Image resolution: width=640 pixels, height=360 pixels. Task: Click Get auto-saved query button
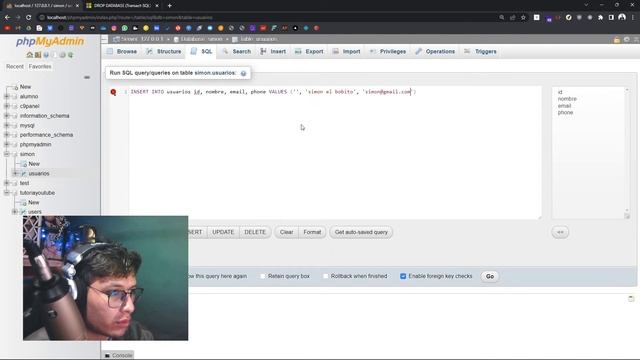pos(361,232)
